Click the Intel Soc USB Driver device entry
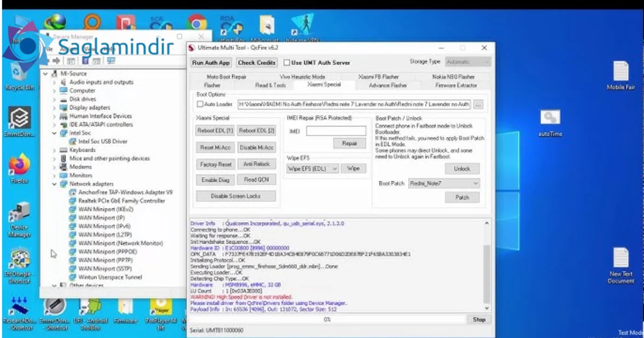 click(x=98, y=141)
